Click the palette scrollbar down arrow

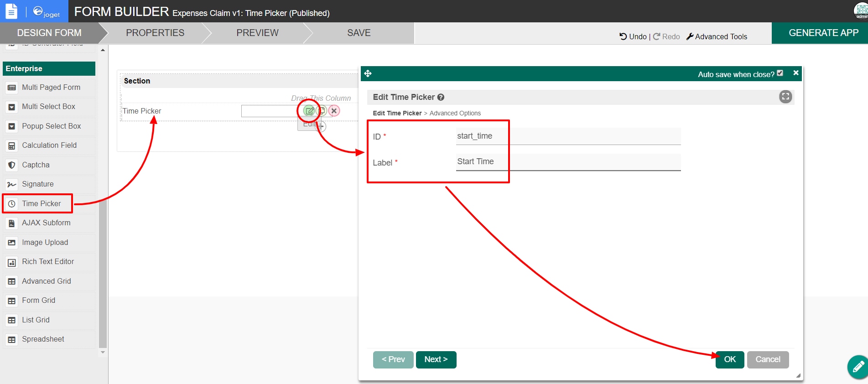(103, 352)
